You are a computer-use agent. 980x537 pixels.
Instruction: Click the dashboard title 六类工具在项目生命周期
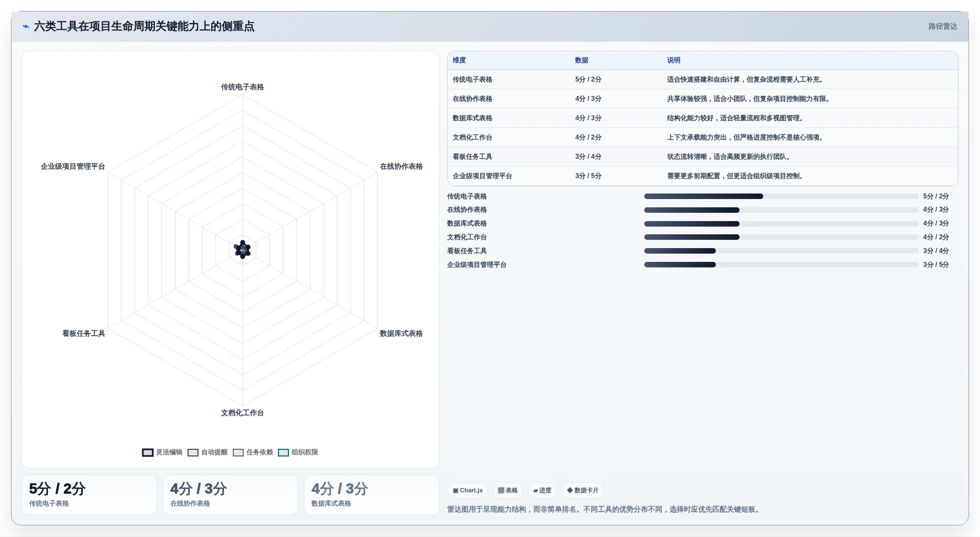coord(144,26)
